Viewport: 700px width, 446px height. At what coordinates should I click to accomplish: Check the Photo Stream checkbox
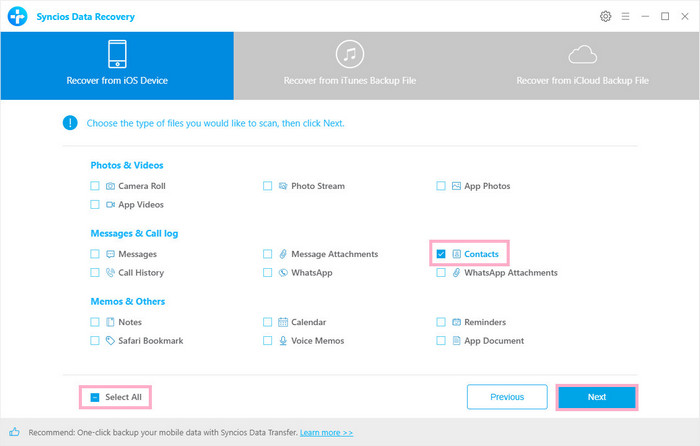[x=267, y=186]
